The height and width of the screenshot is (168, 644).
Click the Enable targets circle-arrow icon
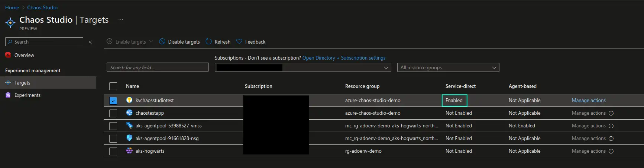pos(110,42)
